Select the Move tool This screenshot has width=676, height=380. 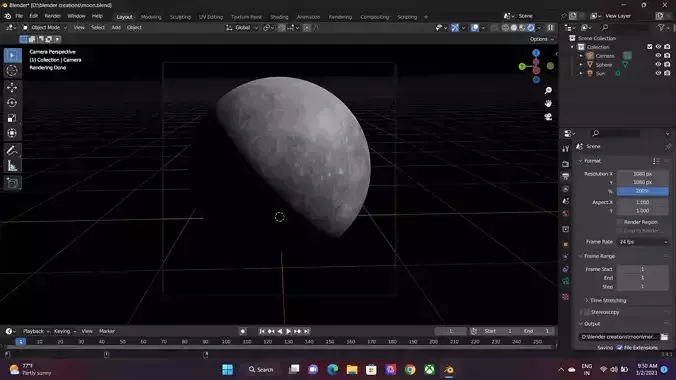[12, 87]
